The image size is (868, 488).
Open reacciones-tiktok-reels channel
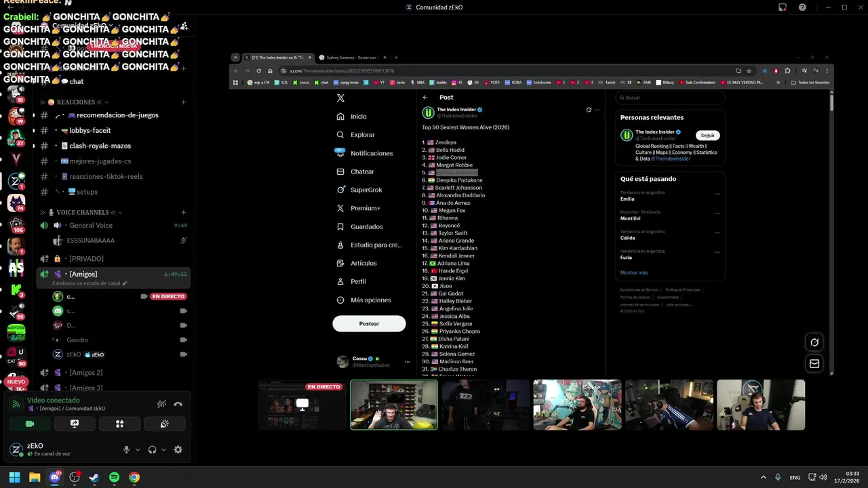tap(113, 176)
